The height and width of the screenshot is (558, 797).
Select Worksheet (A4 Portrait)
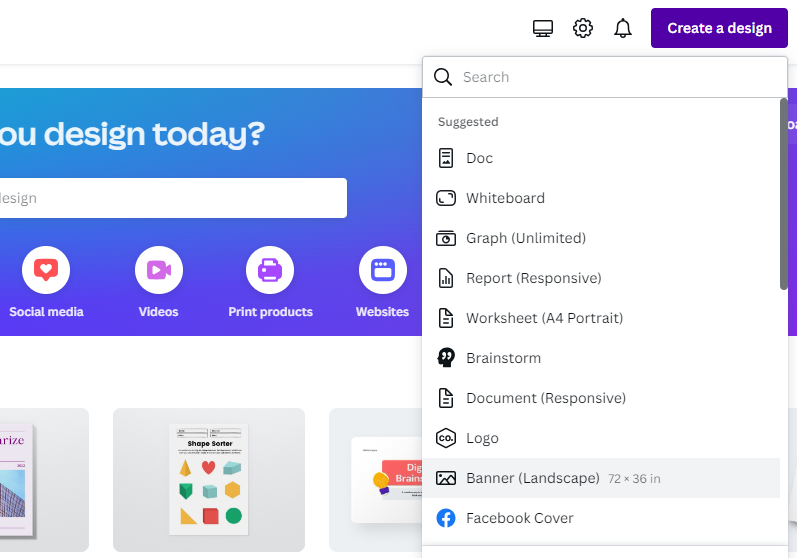(x=601, y=318)
